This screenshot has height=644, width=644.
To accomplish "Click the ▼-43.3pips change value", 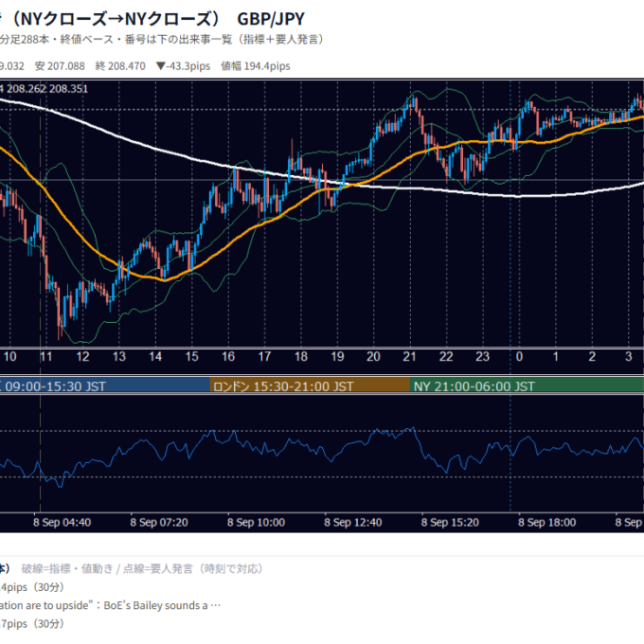I will click(x=183, y=66).
